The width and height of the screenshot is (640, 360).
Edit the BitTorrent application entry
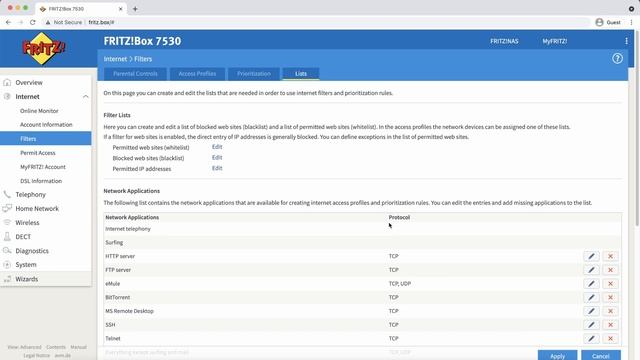coord(591,298)
